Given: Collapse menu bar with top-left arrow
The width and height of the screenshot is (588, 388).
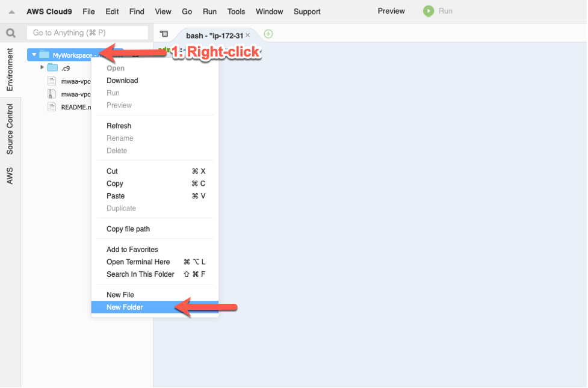Looking at the screenshot, I should pos(11,11).
